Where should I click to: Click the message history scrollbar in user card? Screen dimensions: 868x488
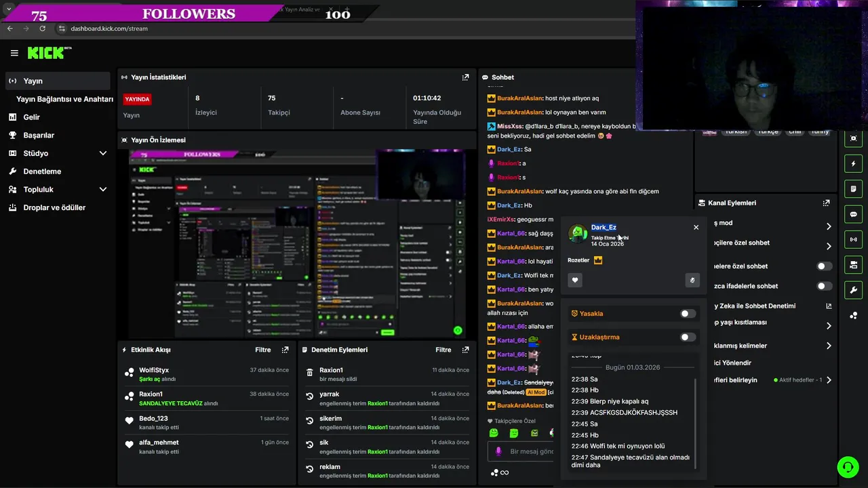click(696, 424)
